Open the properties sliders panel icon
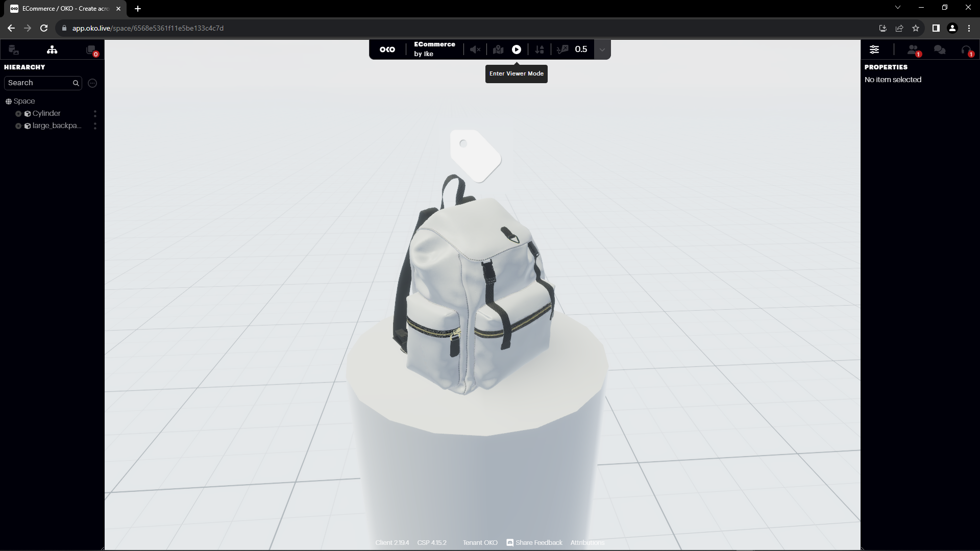Image resolution: width=980 pixels, height=551 pixels. coord(874,49)
